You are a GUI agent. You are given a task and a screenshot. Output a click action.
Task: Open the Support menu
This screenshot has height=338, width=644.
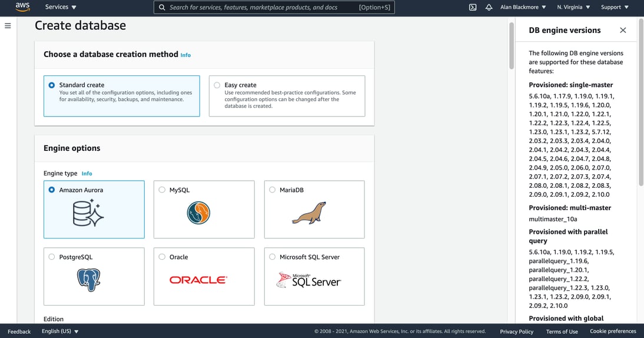coord(615,7)
